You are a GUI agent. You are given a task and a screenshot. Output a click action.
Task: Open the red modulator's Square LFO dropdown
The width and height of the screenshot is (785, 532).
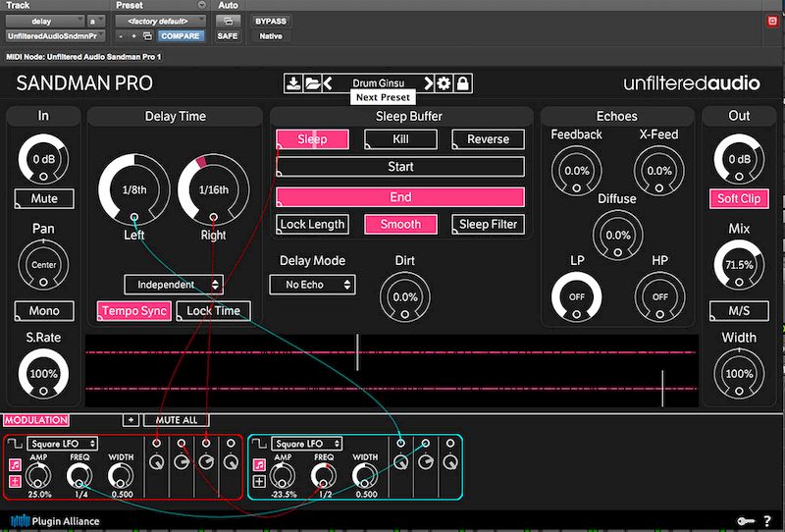[x=62, y=444]
